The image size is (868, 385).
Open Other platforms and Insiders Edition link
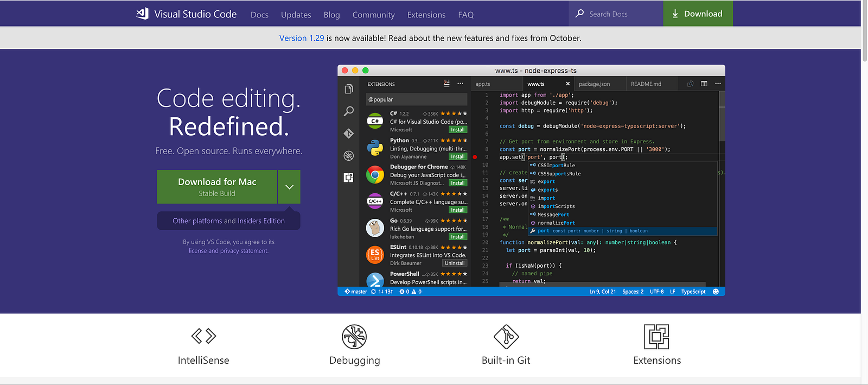[228, 221]
